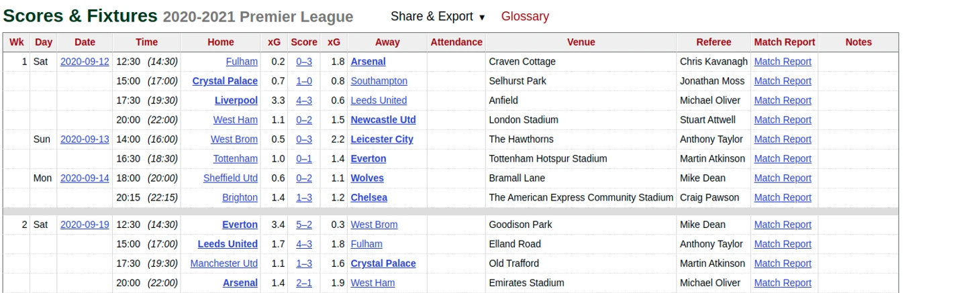
Task: Open the Share & Export dropdown
Action: pos(438,16)
